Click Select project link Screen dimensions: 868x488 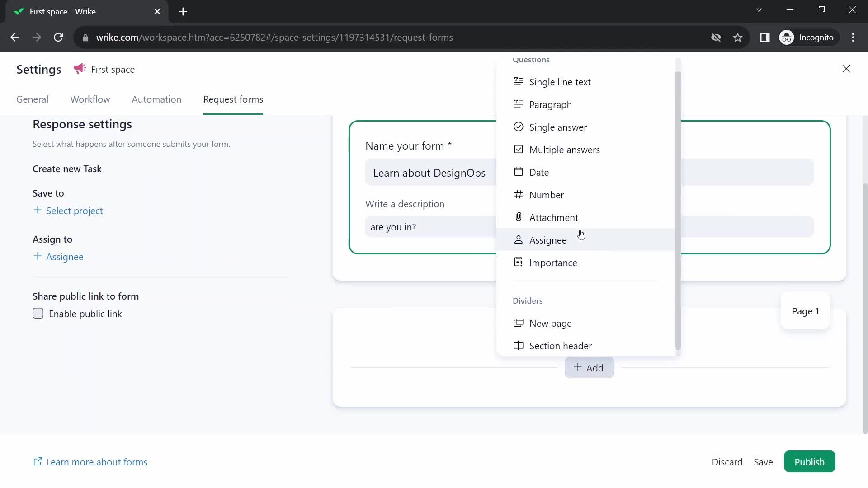point(68,211)
